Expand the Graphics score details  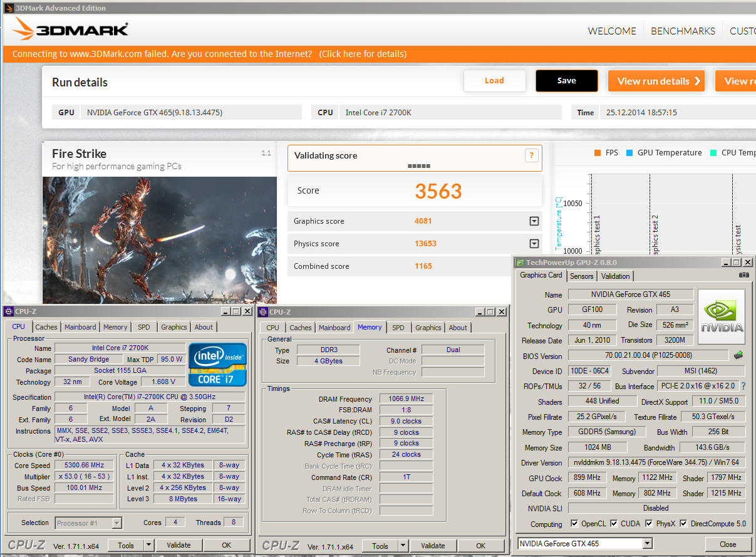(x=534, y=221)
